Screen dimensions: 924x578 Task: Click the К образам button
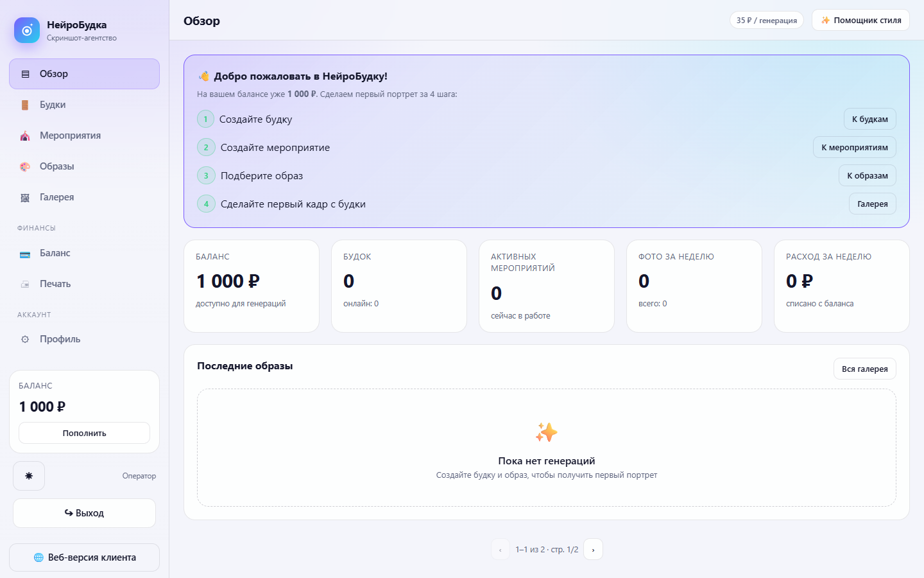coord(868,175)
